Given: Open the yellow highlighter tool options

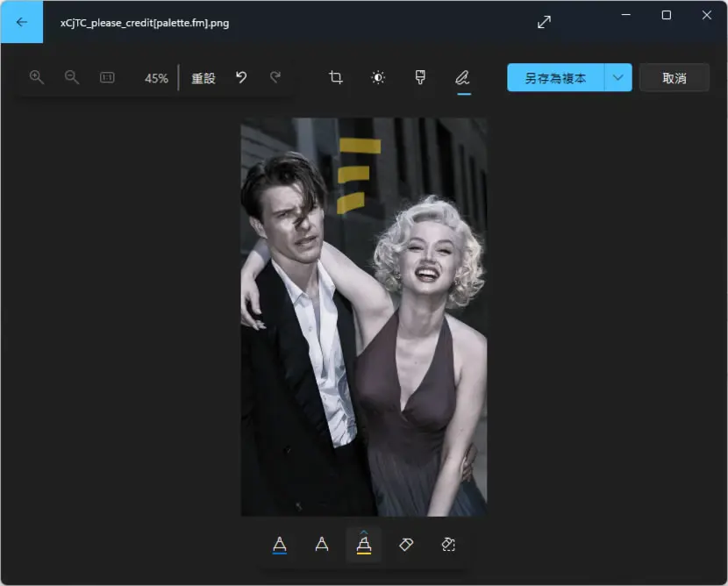Looking at the screenshot, I should pyautogui.click(x=363, y=544).
